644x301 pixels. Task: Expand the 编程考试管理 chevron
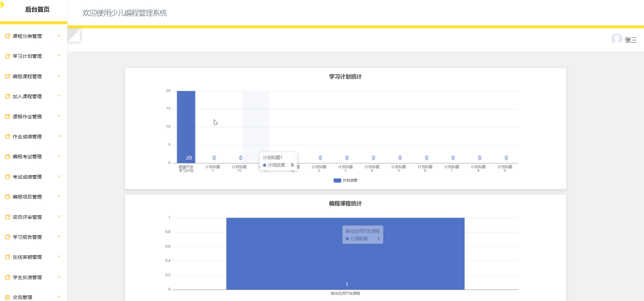tap(59, 156)
